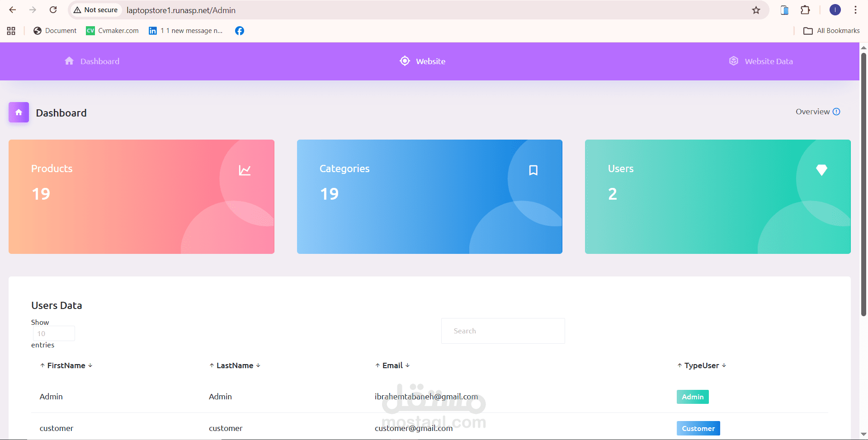Image resolution: width=868 pixels, height=440 pixels.
Task: Click the customer last name cell
Action: (226, 428)
